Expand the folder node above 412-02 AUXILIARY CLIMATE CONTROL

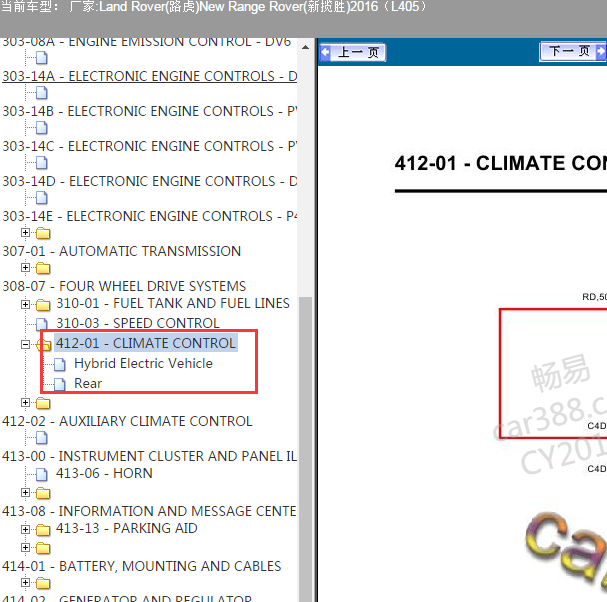coord(26,403)
